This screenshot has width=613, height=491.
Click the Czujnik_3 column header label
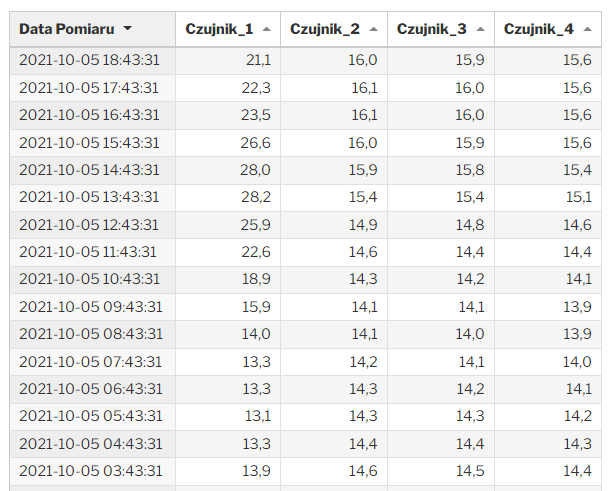pyautogui.click(x=432, y=29)
